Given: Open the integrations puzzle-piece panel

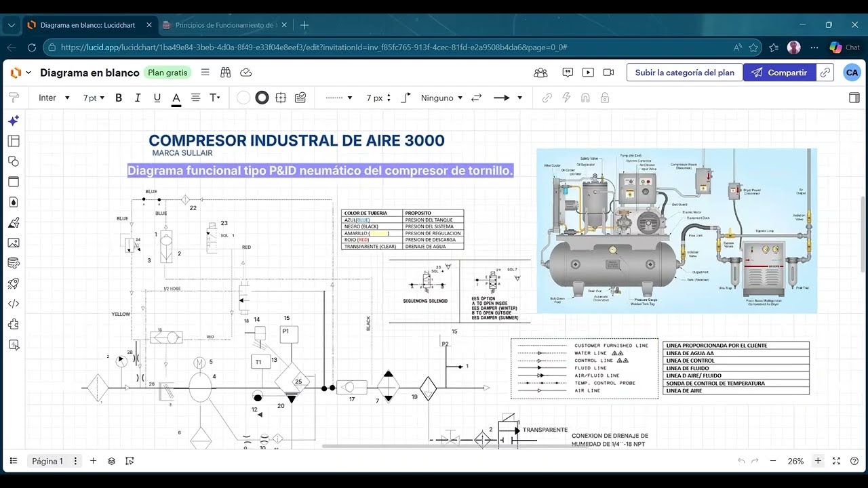Looking at the screenshot, I should (14, 324).
